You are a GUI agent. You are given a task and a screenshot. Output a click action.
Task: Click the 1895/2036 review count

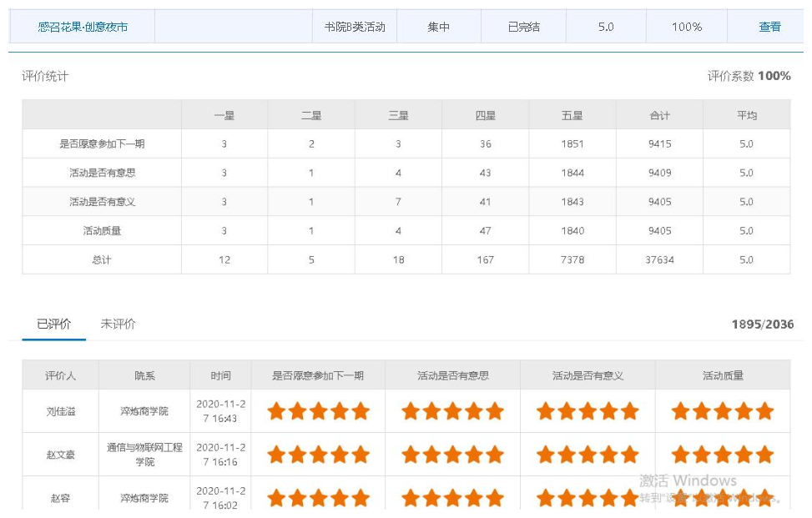coord(762,324)
